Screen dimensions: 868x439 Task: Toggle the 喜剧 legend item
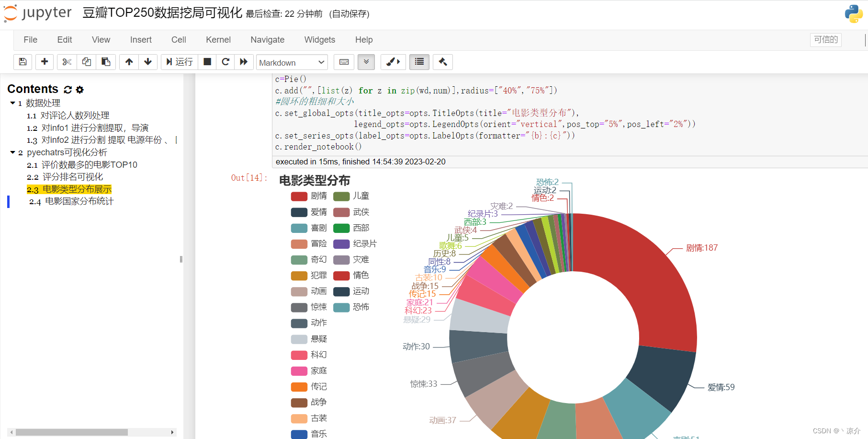point(309,228)
